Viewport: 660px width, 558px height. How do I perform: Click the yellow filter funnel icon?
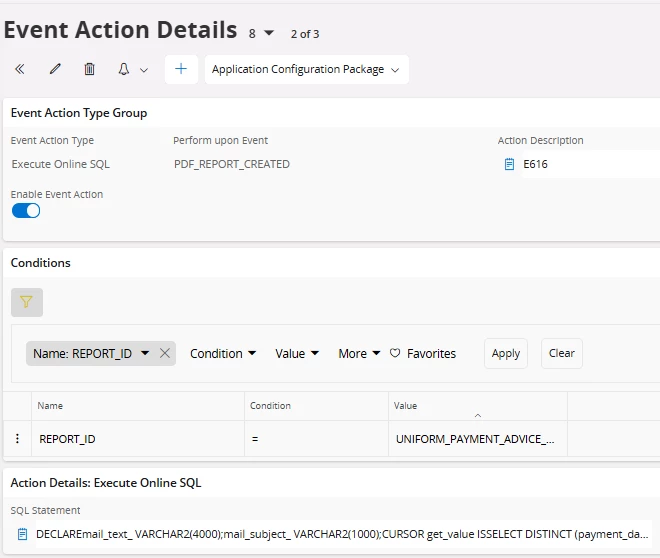(27, 302)
